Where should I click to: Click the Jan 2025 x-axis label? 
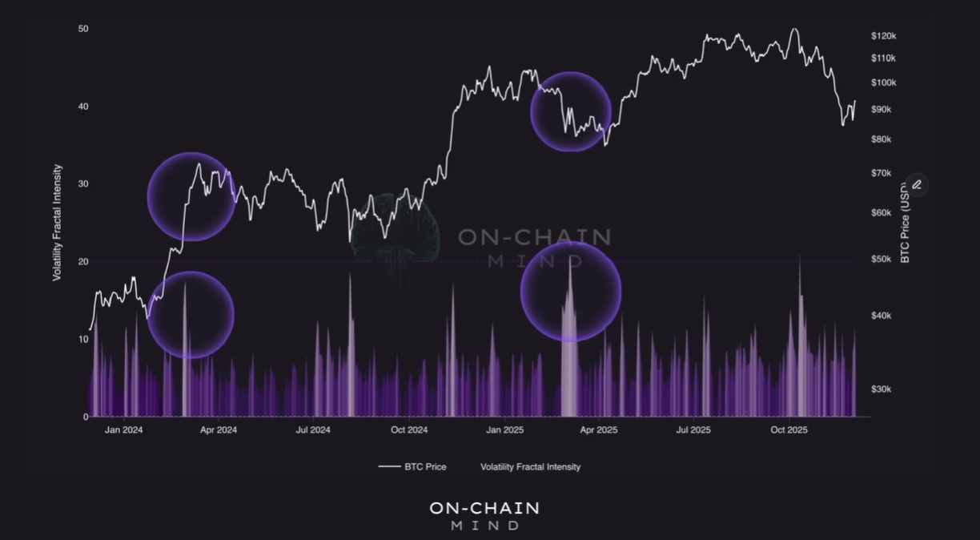coord(504,430)
